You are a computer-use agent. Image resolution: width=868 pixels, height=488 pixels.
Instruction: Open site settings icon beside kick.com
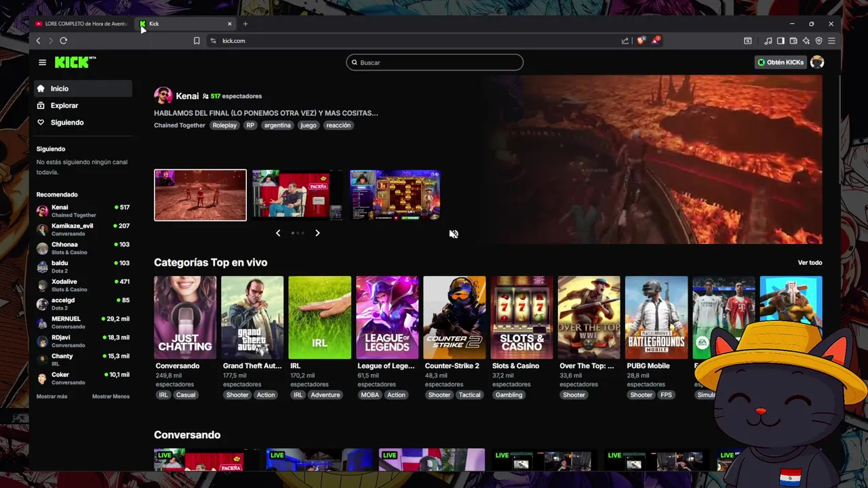[x=213, y=41]
